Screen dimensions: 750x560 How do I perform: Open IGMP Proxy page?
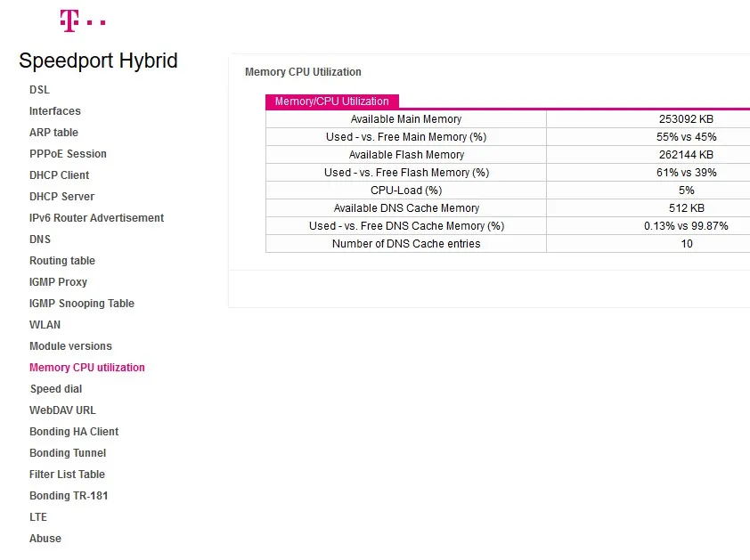[58, 282]
